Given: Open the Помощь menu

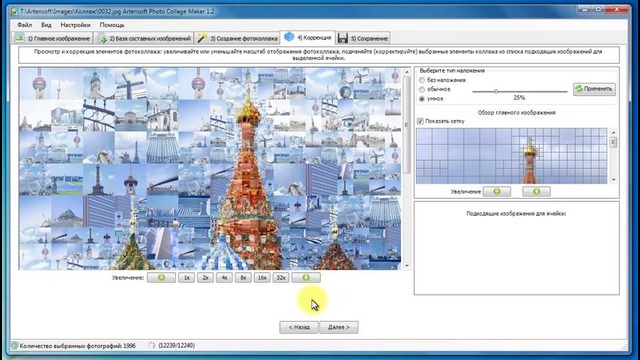Looking at the screenshot, I should point(112,25).
